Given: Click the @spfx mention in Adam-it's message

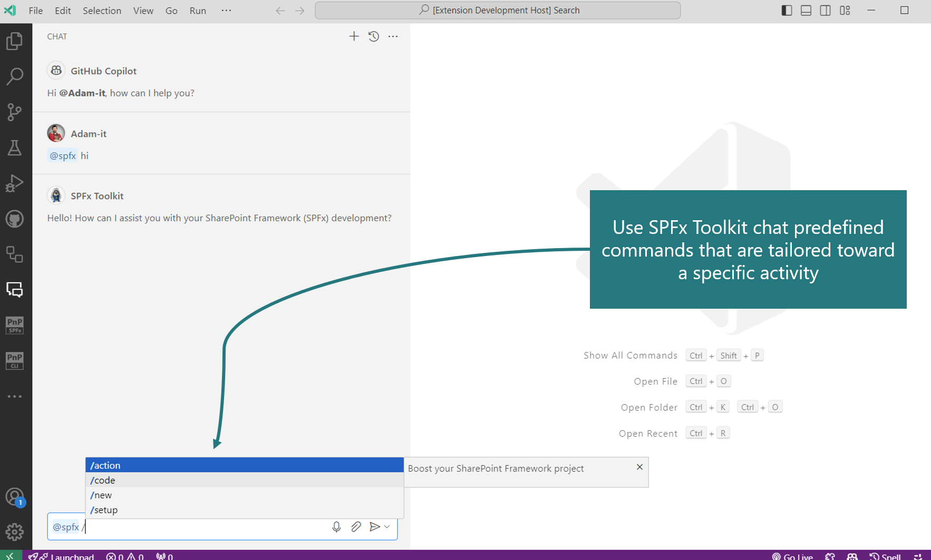Looking at the screenshot, I should point(63,155).
